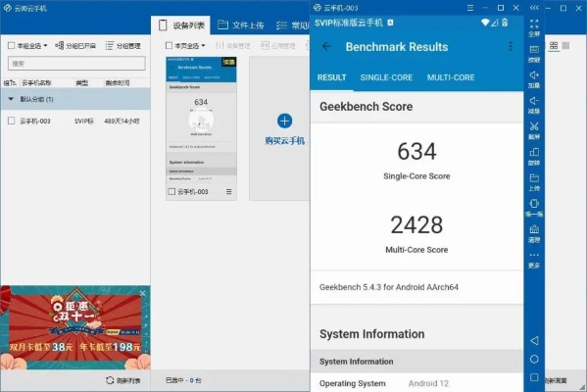This screenshot has width=587, height=392.
Task: Tap the Android recents square button
Action: (534, 377)
